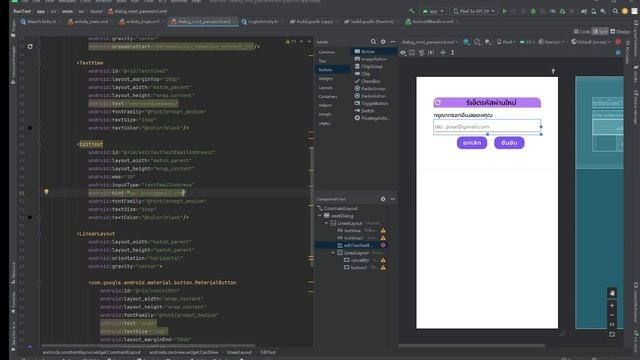Viewport: 640px width, 360px height.
Task: Click the right purple button in preview
Action: tap(509, 143)
